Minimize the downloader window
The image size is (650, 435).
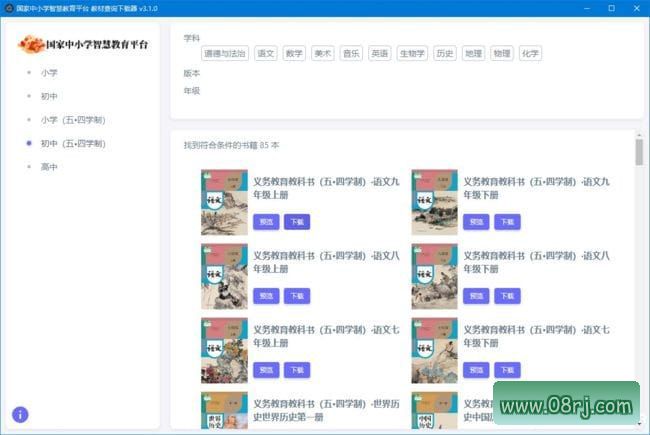click(587, 8)
